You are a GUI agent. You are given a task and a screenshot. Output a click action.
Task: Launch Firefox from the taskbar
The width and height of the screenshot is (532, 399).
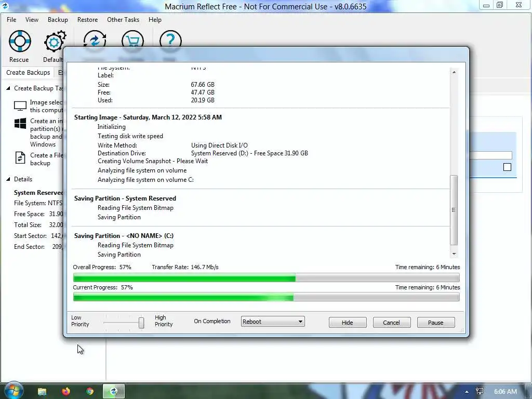pos(66,392)
